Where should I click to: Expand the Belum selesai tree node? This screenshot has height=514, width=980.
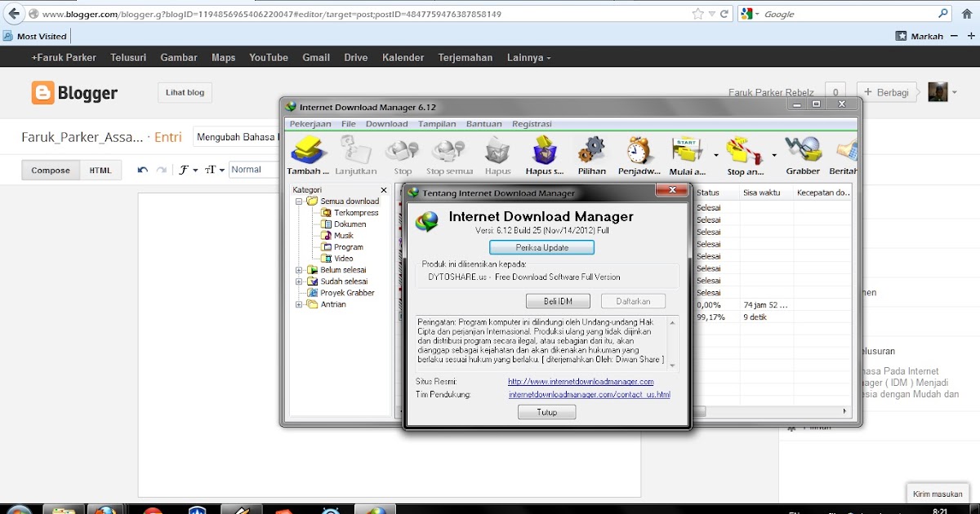pos(300,270)
